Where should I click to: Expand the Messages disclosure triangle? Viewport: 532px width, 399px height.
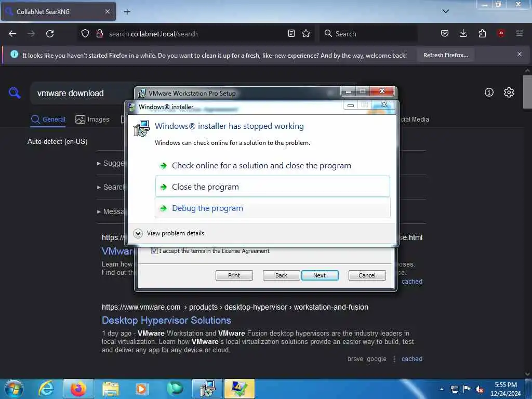tap(99, 212)
